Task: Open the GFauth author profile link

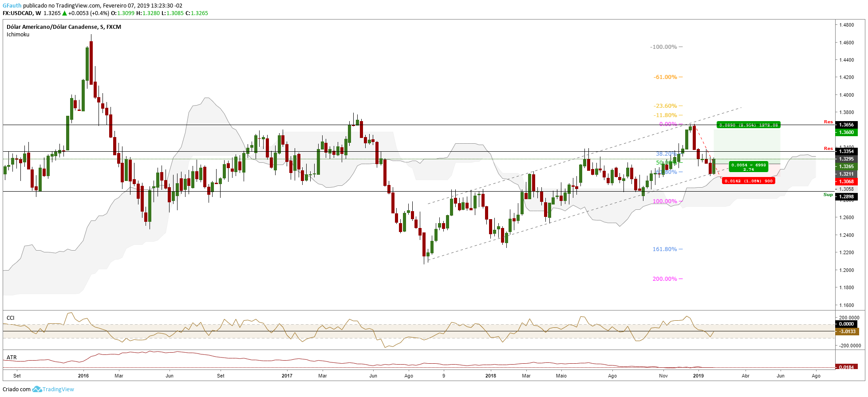Action: click(x=12, y=6)
